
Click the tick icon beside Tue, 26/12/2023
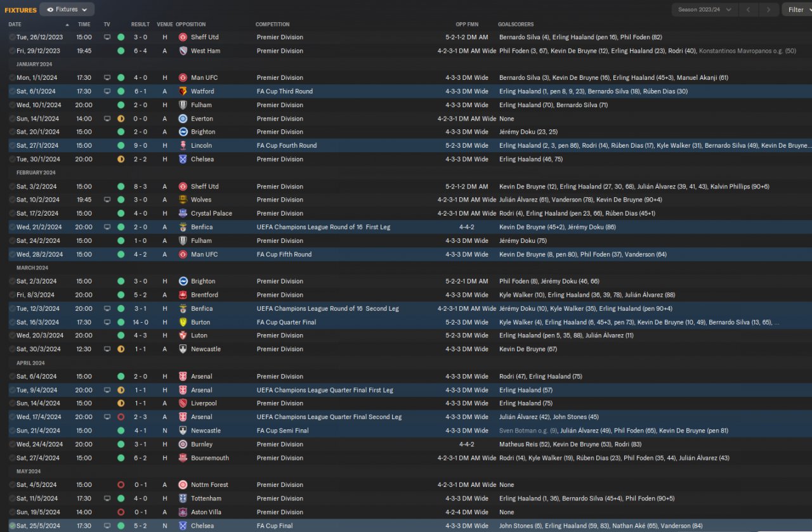point(12,37)
